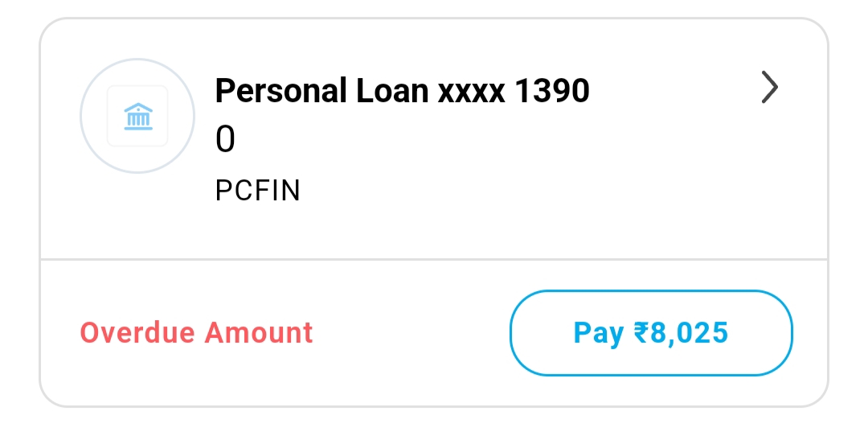
Task: Tap the word Amount in red text
Action: pyautogui.click(x=259, y=332)
